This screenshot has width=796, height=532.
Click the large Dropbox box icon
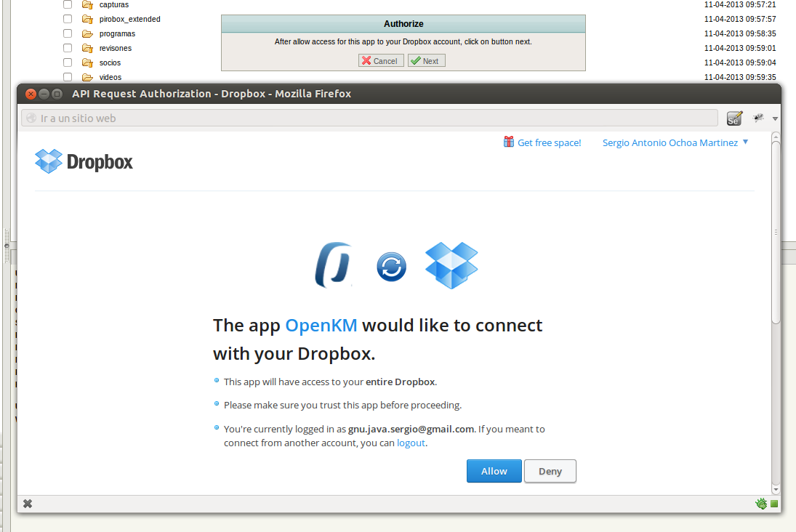point(451,265)
